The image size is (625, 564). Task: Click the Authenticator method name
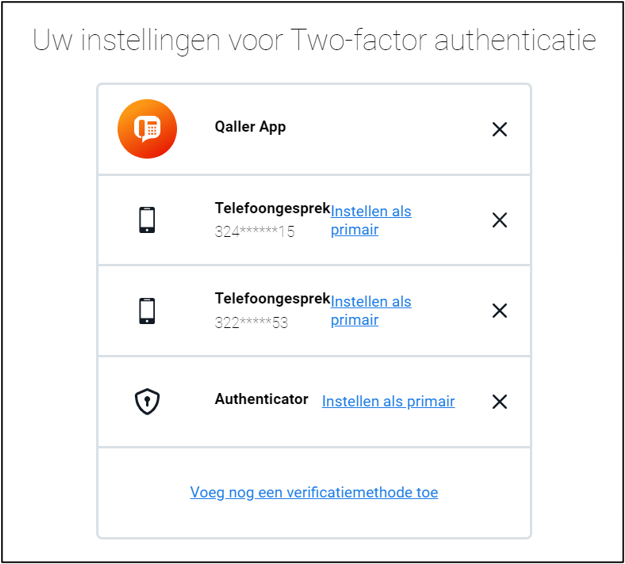click(261, 399)
